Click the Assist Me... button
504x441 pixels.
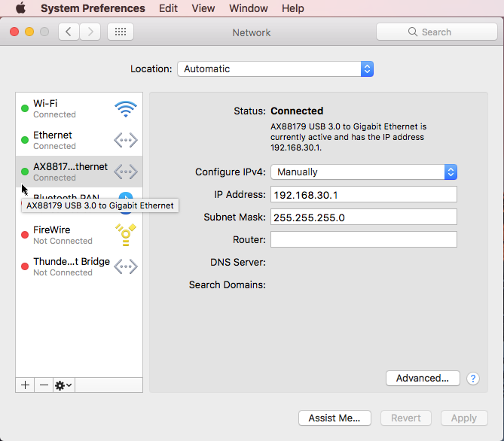pos(334,418)
